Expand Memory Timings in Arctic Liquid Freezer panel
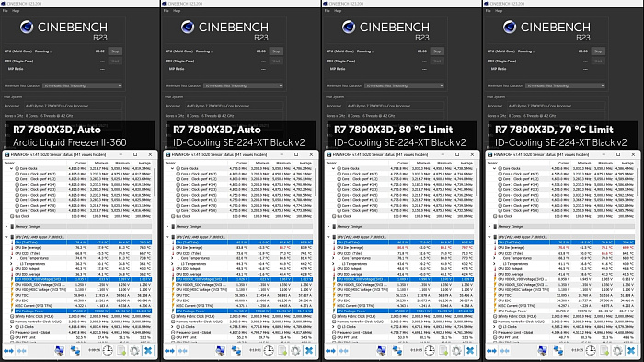Viewport: 644px width, 362px height. [6, 226]
